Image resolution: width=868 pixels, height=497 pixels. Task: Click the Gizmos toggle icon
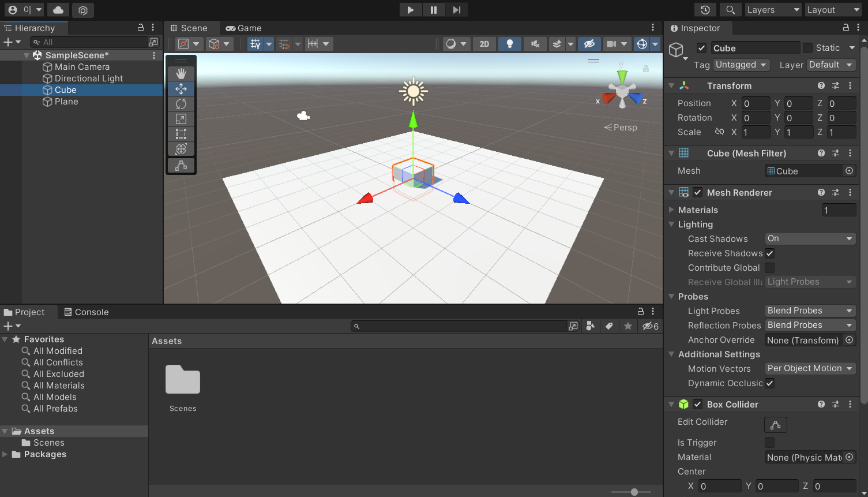(642, 44)
